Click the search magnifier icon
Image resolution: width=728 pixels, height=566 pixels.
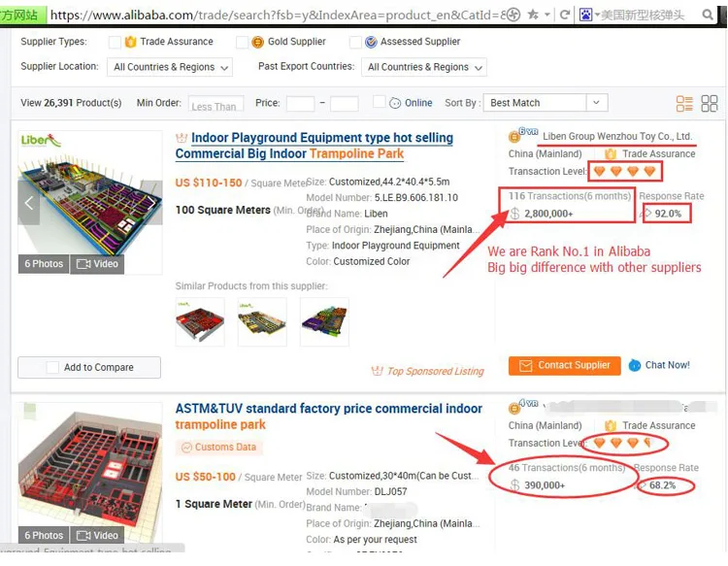coord(707,15)
